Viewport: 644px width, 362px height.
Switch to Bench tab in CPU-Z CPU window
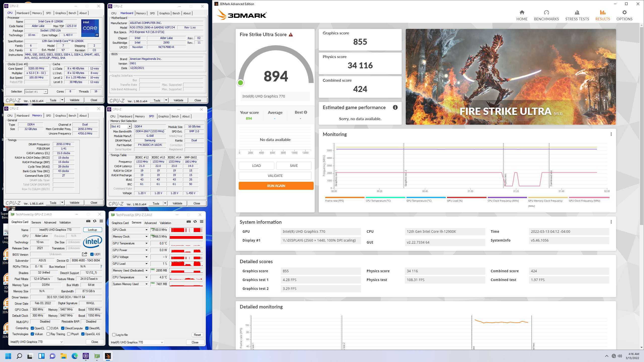tap(72, 13)
